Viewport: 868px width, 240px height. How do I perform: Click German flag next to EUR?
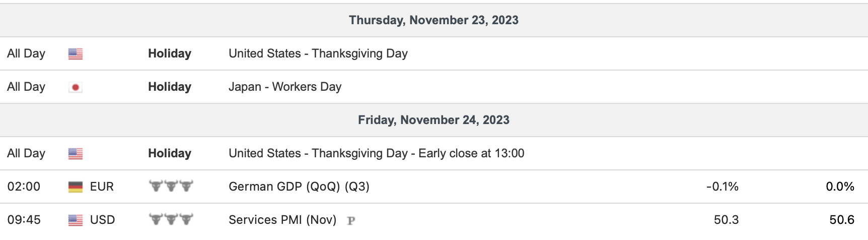pyautogui.click(x=75, y=187)
